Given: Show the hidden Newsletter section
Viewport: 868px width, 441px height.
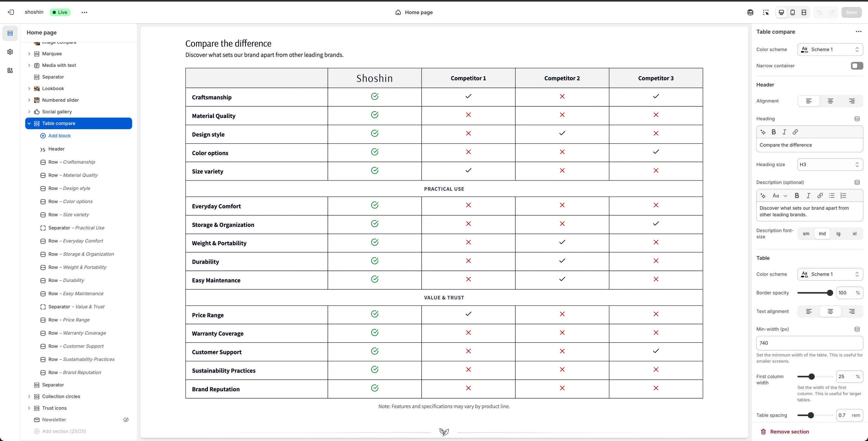Looking at the screenshot, I should point(126,419).
